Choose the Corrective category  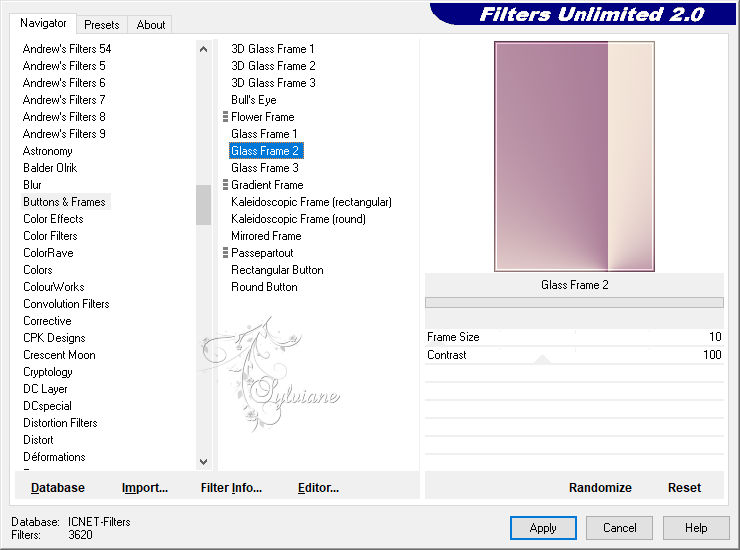point(48,321)
